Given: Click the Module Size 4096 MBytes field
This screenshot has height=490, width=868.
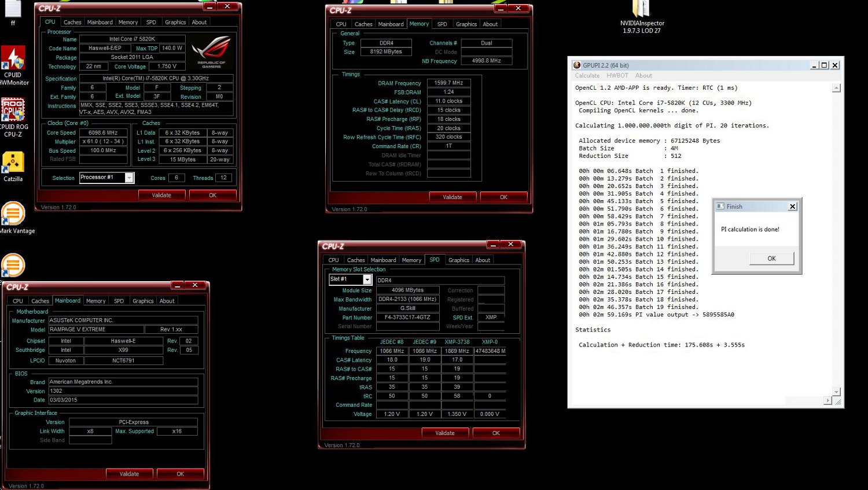Looking at the screenshot, I should [407, 290].
